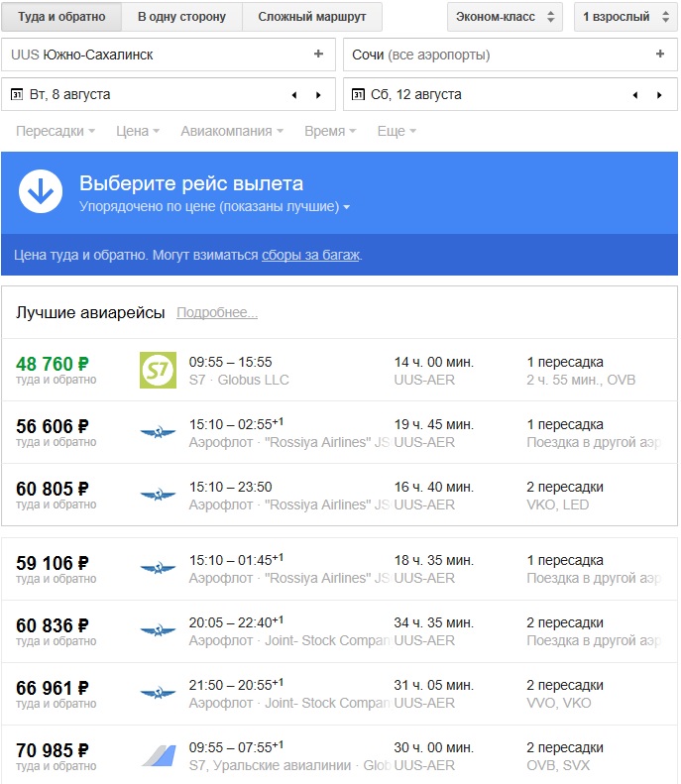Open calendar icon for departure date

(x=17, y=94)
